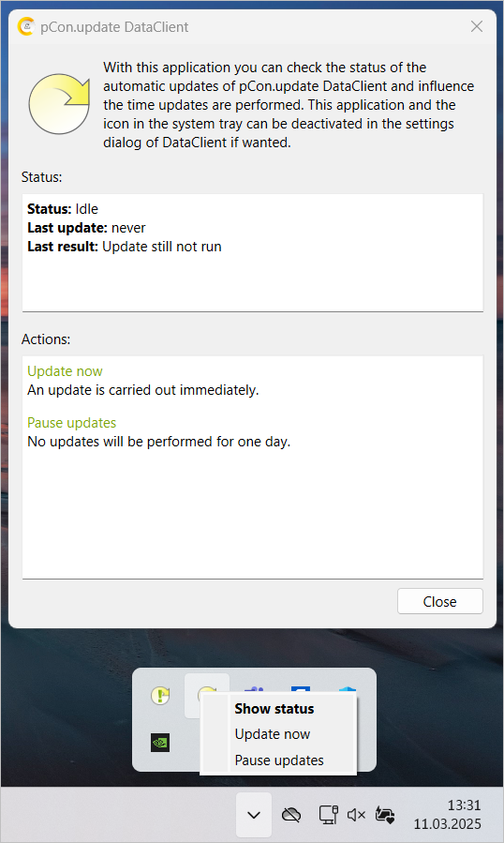Click the large yellow update arrow icon
The width and height of the screenshot is (504, 843).
click(59, 104)
